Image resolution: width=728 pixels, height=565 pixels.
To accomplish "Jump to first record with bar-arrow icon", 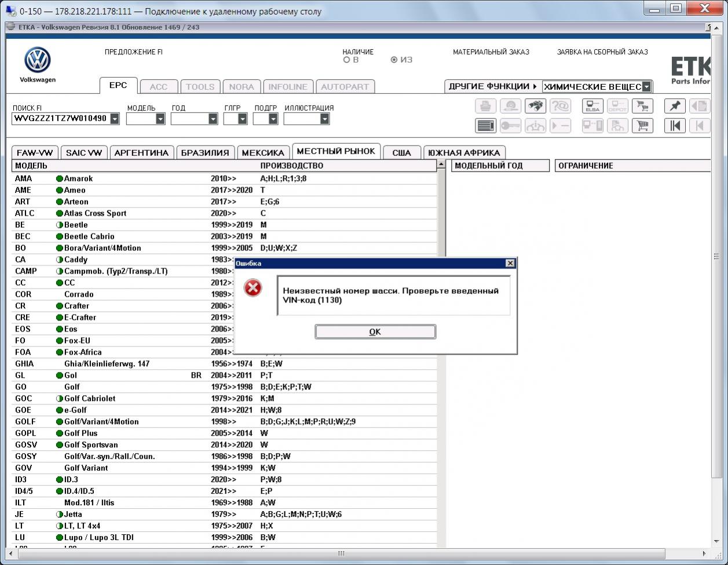I will (675, 125).
